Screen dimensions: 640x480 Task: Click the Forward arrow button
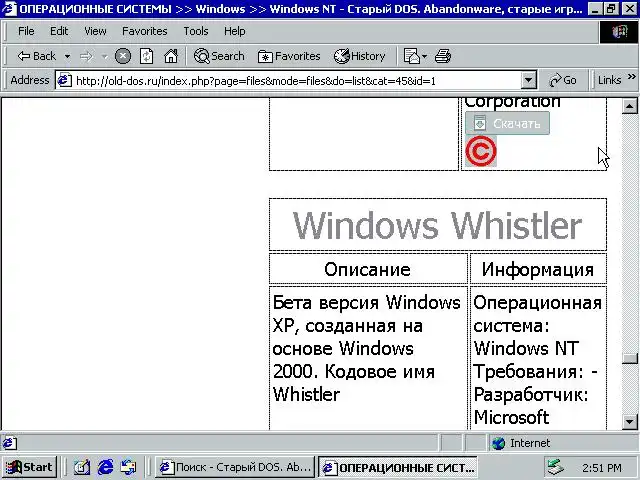click(86, 56)
